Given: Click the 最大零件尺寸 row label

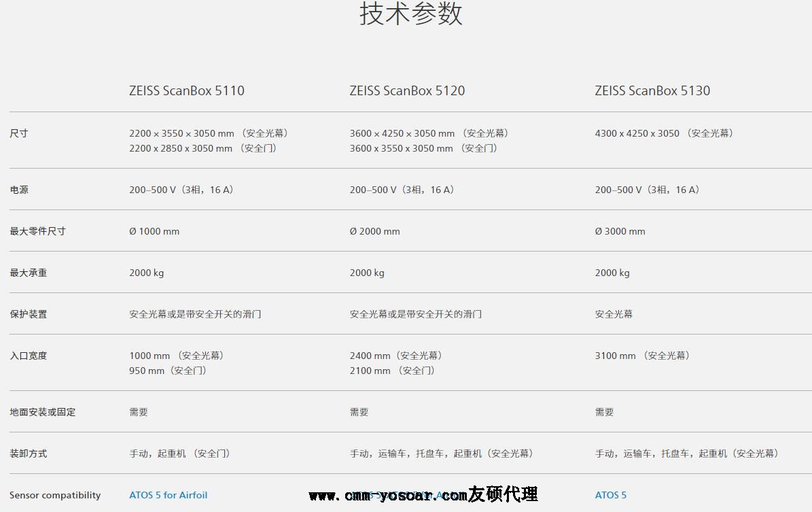Looking at the screenshot, I should pos(37,231).
